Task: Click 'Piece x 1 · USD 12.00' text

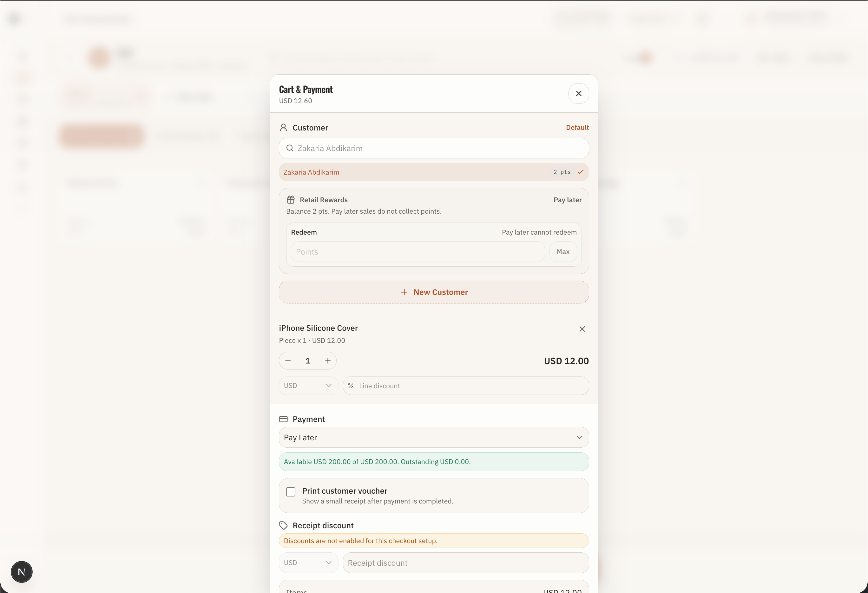Action: tap(312, 340)
